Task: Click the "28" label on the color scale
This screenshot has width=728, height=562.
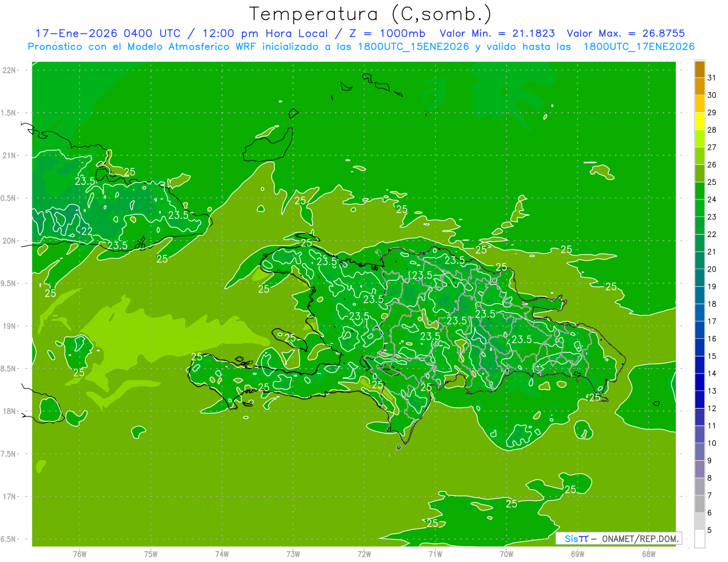Action: tap(712, 130)
